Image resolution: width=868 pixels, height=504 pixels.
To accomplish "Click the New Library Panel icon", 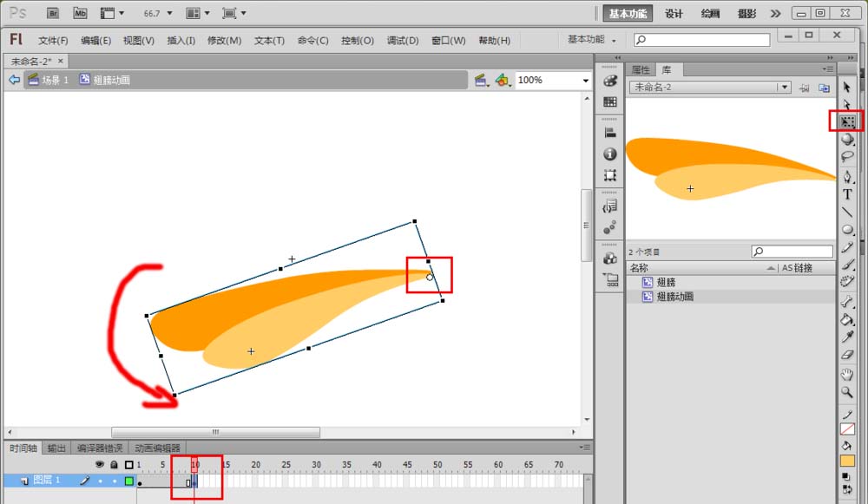I will click(x=825, y=88).
